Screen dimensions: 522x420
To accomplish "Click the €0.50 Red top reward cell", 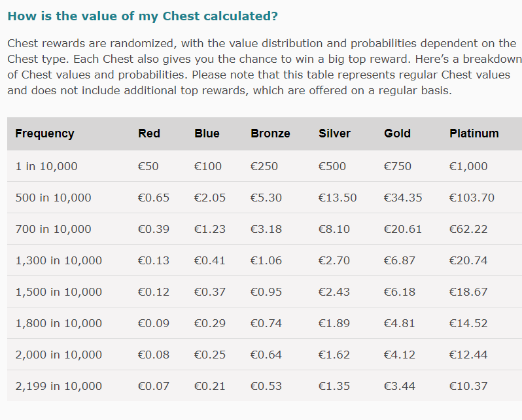I will point(148,166).
